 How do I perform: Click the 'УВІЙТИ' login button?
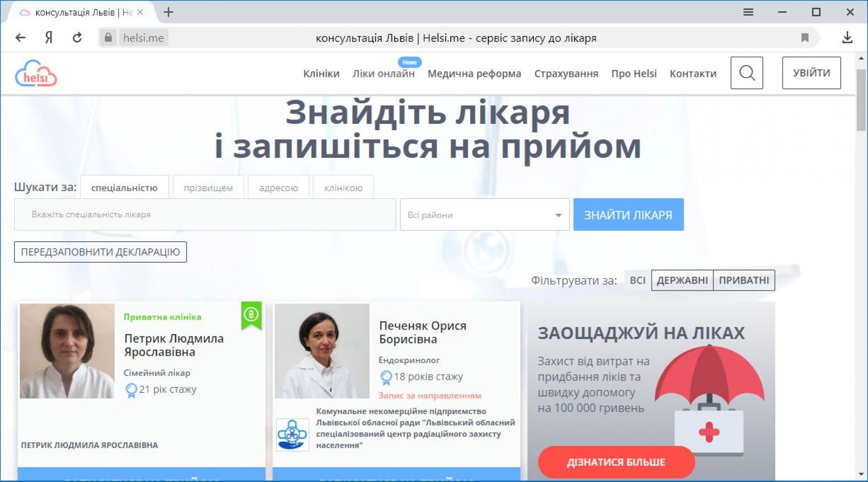(811, 73)
